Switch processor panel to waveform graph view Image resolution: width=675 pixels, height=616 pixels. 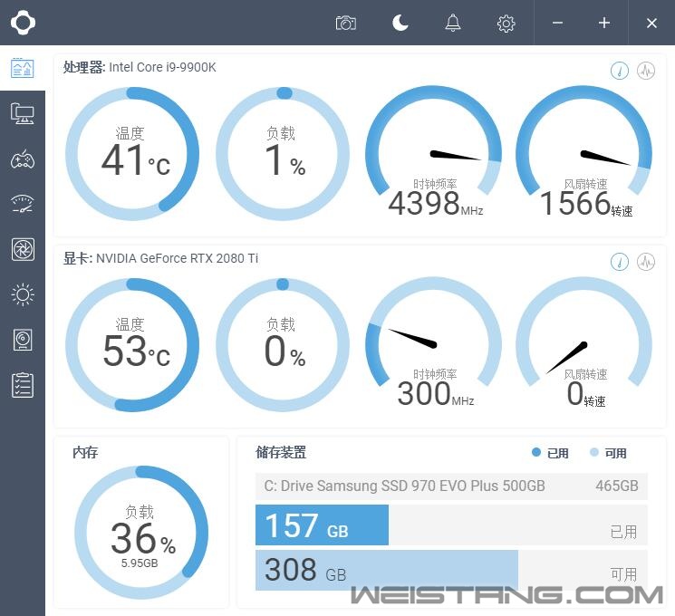point(646,71)
